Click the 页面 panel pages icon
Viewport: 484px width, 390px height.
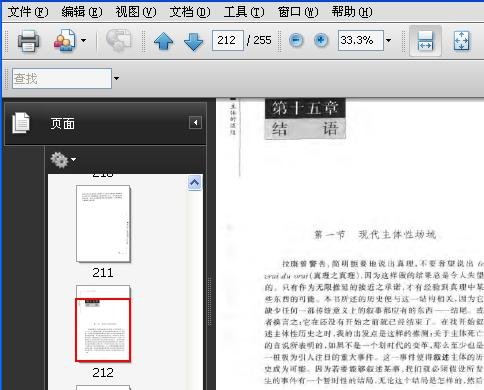[21, 123]
